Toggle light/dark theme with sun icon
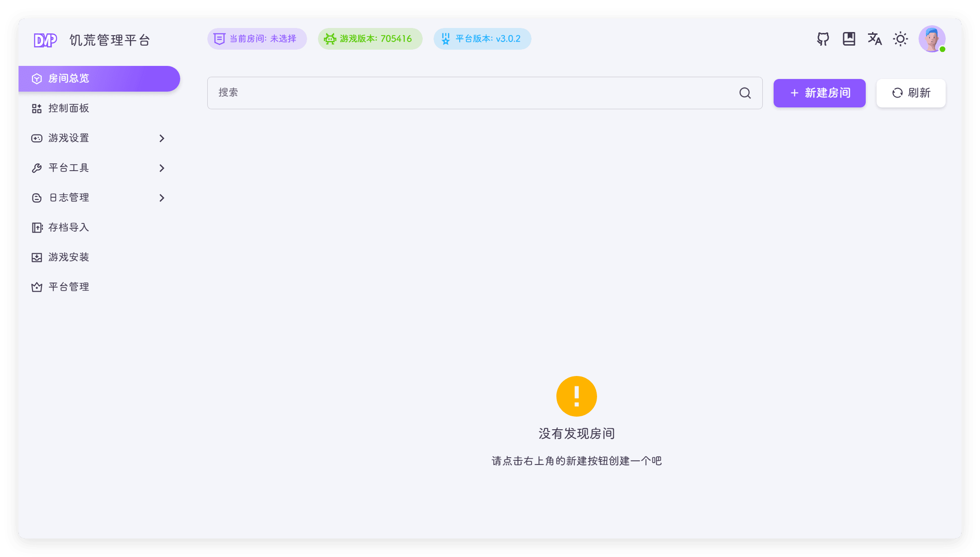 pyautogui.click(x=900, y=39)
